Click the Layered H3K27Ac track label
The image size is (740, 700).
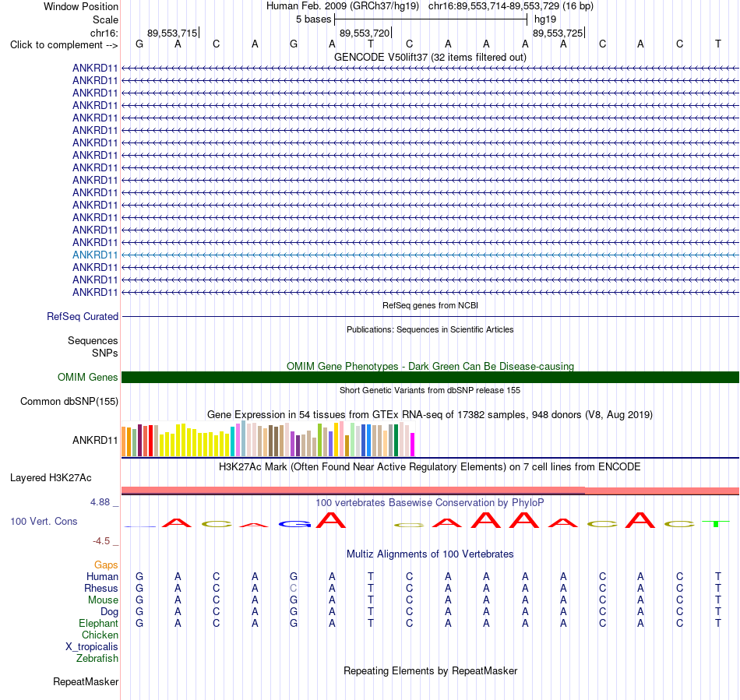[x=51, y=478]
